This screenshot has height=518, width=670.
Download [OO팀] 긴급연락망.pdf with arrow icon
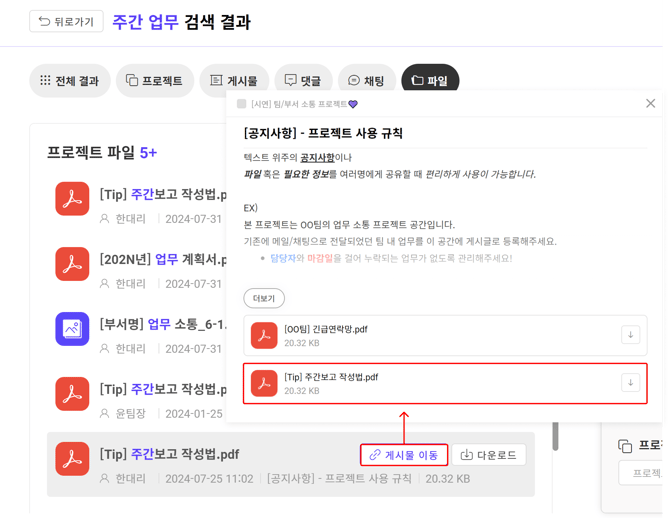click(x=630, y=335)
